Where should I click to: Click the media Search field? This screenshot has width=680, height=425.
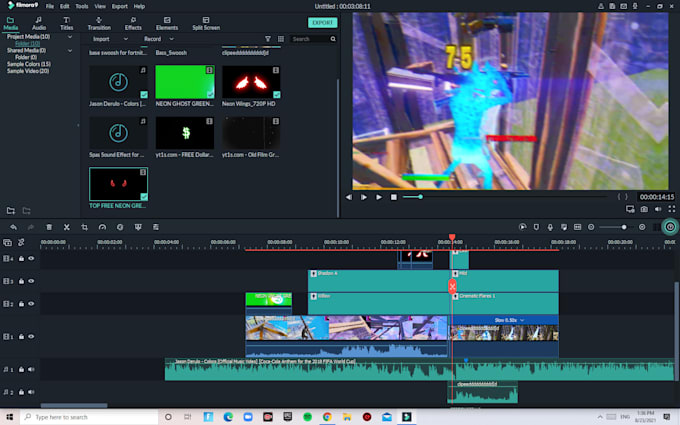(310, 39)
